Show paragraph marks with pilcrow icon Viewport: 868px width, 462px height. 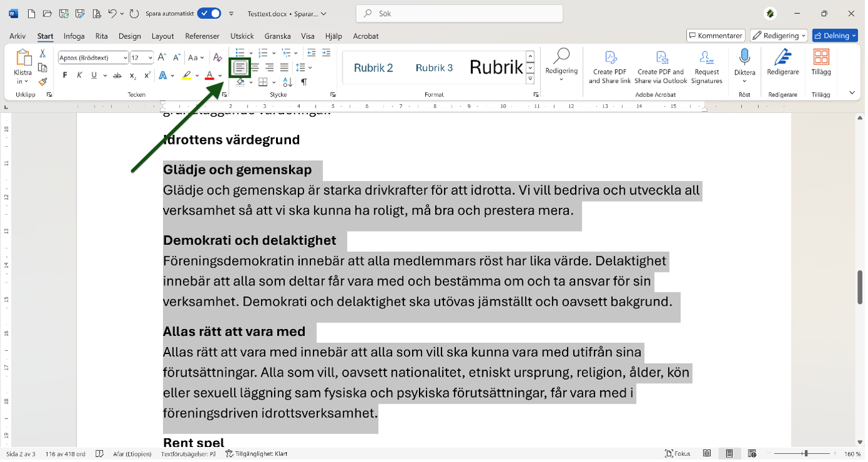coord(304,82)
